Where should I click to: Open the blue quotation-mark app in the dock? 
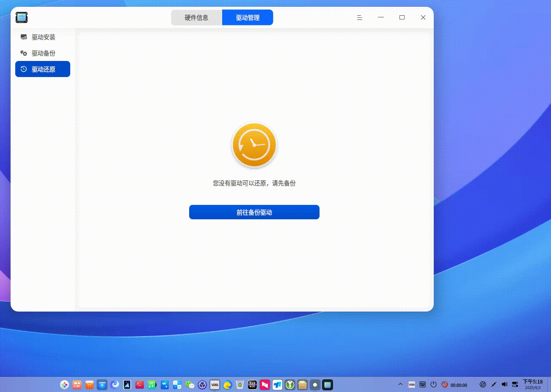165,385
